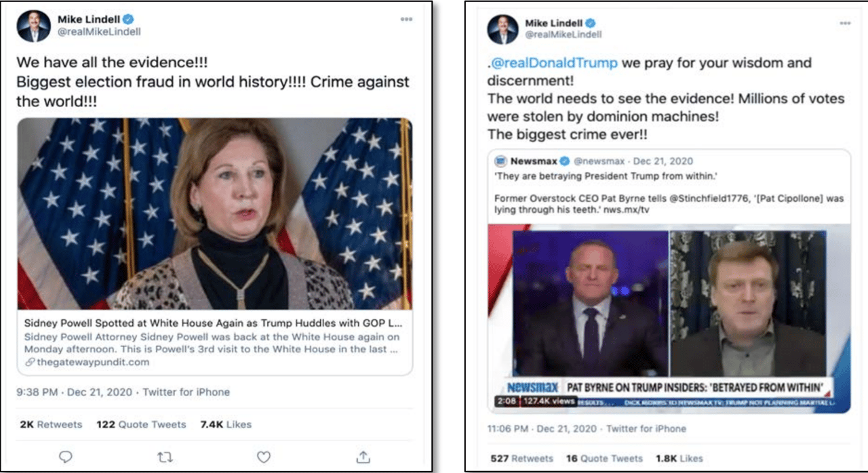Click the share icon under left tweet

[x=363, y=456]
